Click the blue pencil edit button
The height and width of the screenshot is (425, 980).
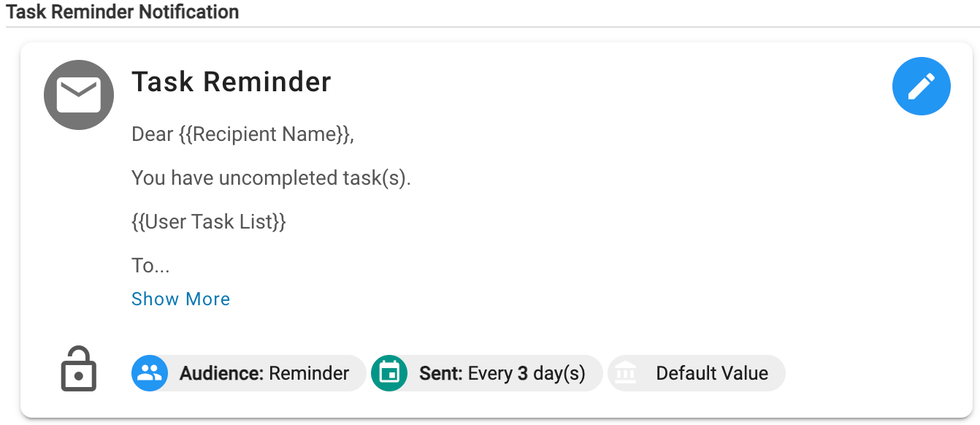coord(921,87)
